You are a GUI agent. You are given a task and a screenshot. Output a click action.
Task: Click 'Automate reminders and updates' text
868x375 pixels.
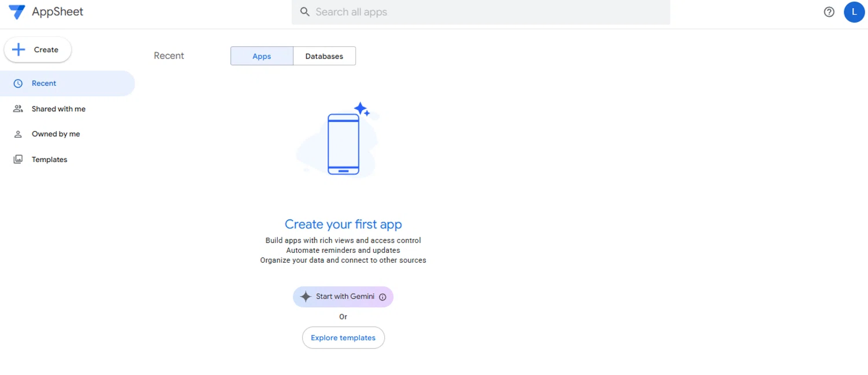click(343, 251)
